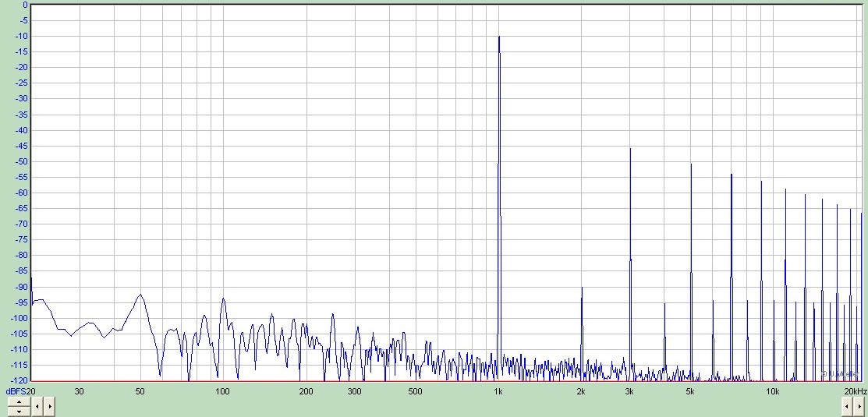The height and width of the screenshot is (417, 868).
Task: Click the 2k frequency axis label
Action: (581, 391)
